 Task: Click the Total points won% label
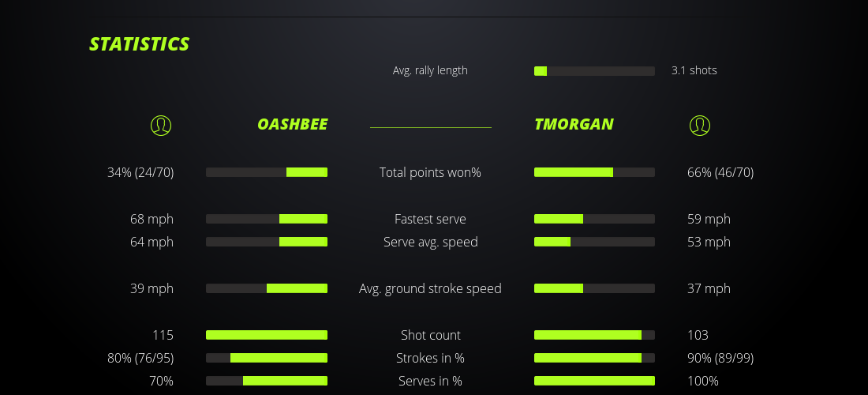click(430, 172)
